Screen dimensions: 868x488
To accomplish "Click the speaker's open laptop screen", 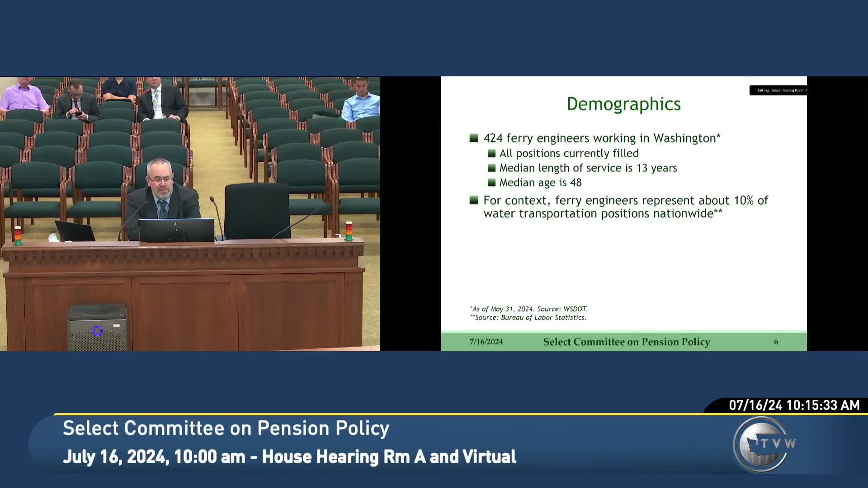I will point(176,230).
